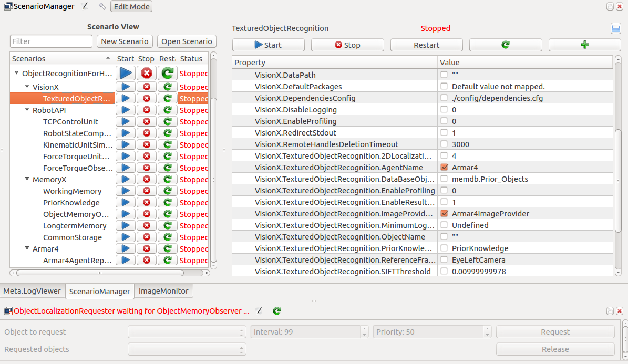Uncheck the AgentName property checkbox
The width and height of the screenshot is (628, 364).
(x=444, y=167)
